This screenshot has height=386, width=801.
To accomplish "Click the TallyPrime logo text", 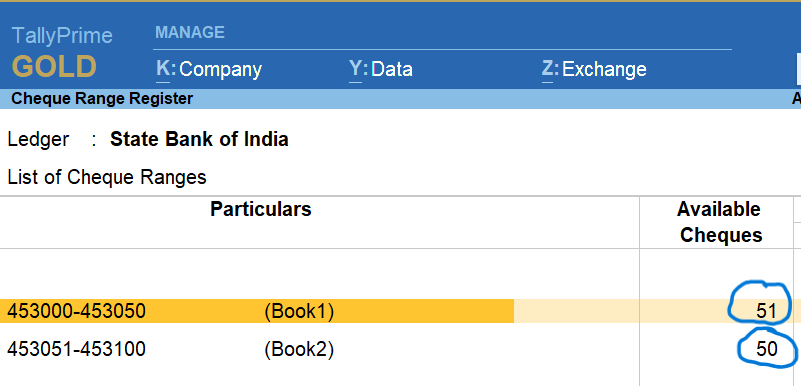I will (x=62, y=35).
